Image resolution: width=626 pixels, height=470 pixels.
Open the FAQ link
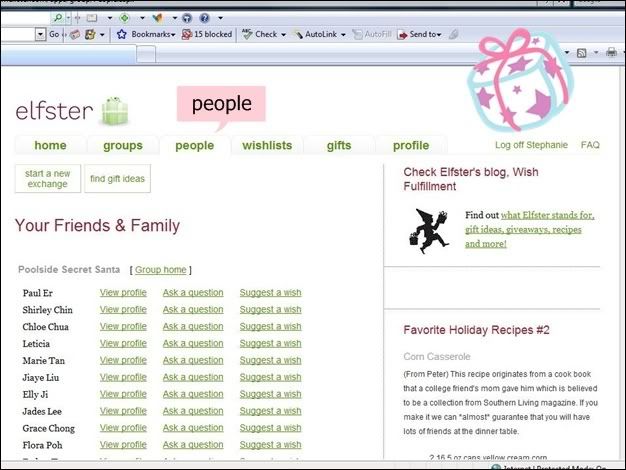[x=590, y=145]
